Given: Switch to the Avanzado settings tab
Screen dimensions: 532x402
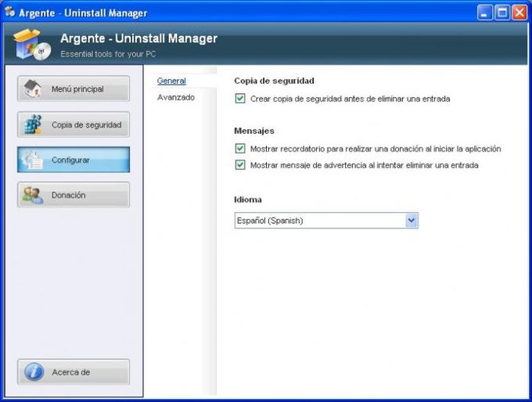Looking at the screenshot, I should 176,97.
